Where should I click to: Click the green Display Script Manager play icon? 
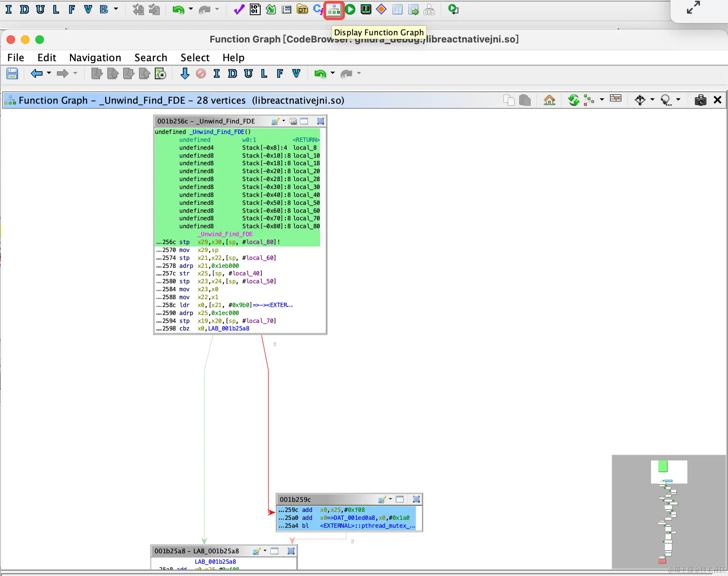point(350,10)
